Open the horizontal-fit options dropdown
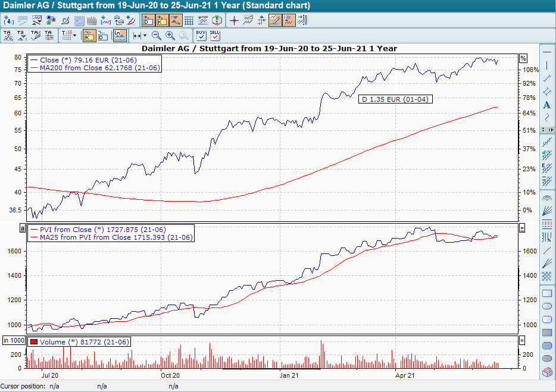 pyautogui.click(x=143, y=35)
